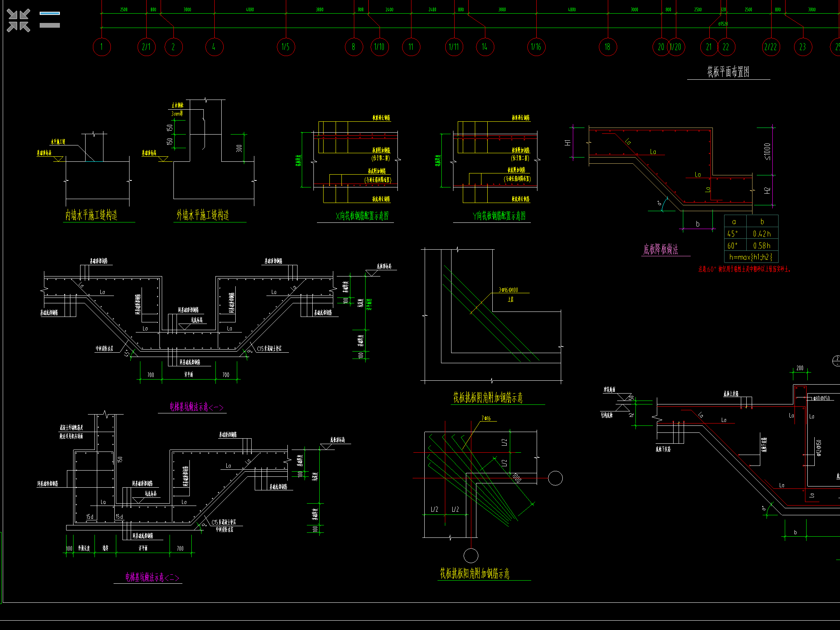Click the 底板降板做法 title in magenta

coord(661,249)
